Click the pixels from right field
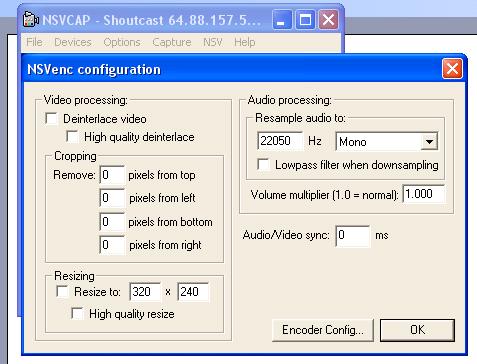477x364 pixels. click(112, 245)
